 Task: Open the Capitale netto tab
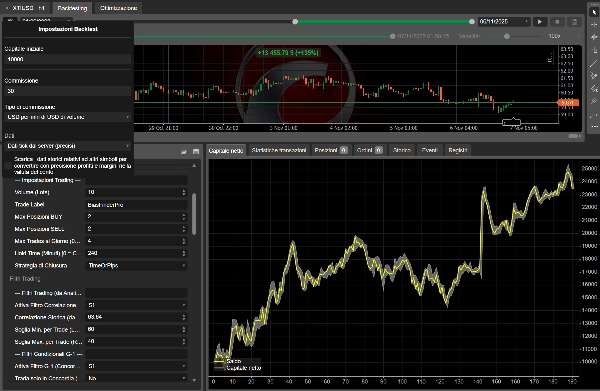pos(226,150)
